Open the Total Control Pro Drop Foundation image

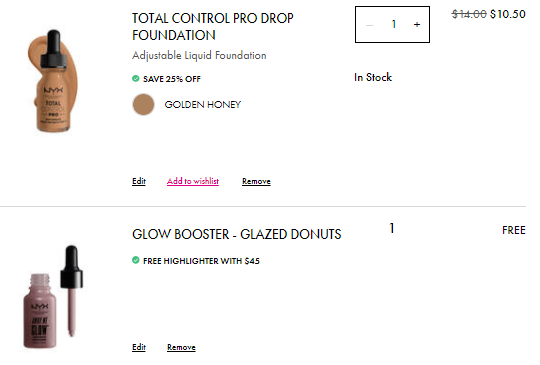click(53, 81)
